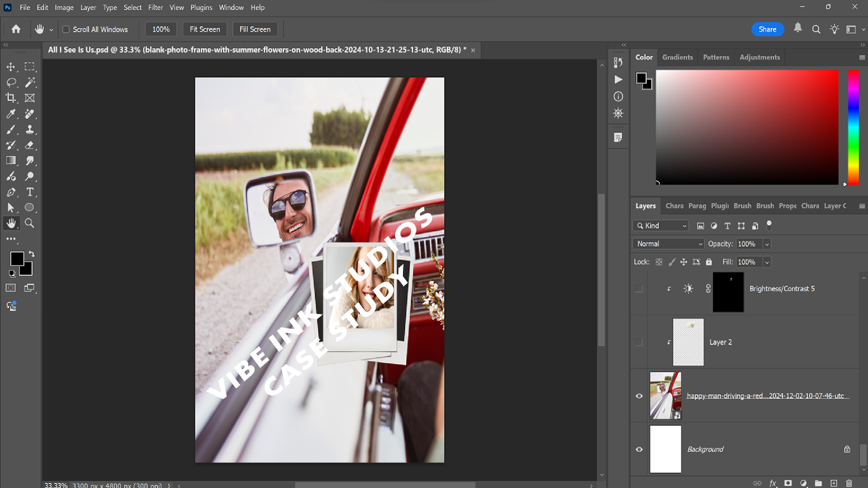Click the rainbow hue slider strip

(853, 127)
